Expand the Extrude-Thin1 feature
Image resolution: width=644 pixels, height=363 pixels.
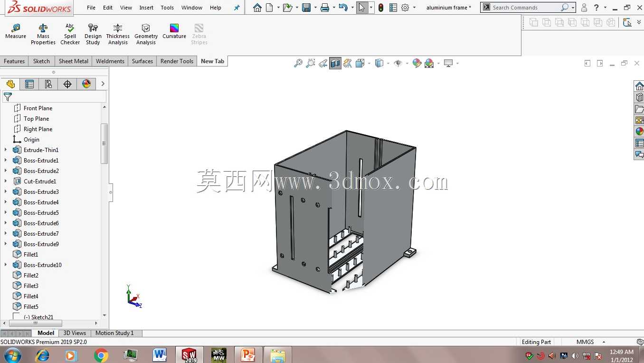(6, 150)
